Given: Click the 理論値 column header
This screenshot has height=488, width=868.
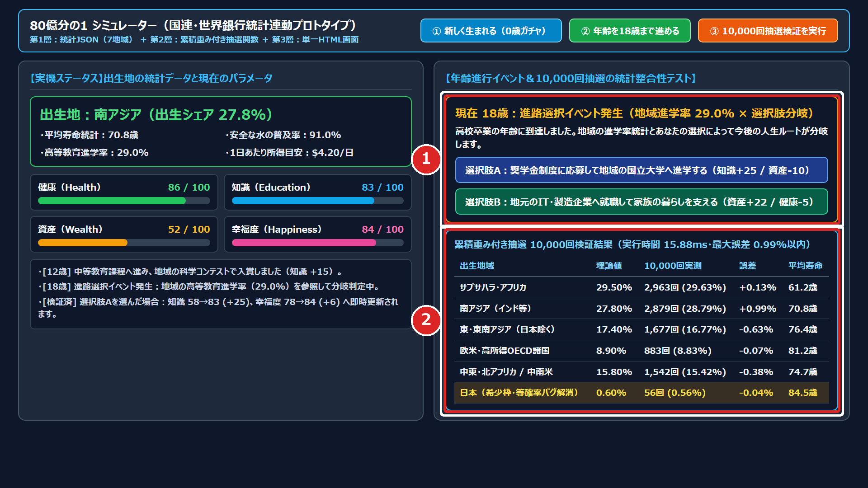Looking at the screenshot, I should [x=609, y=265].
